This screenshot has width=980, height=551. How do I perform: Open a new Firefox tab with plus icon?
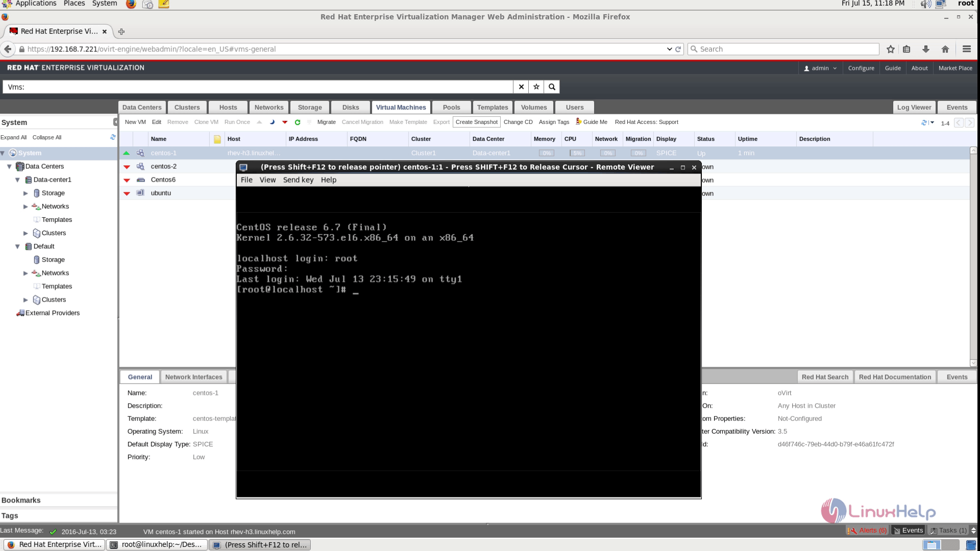121,32
